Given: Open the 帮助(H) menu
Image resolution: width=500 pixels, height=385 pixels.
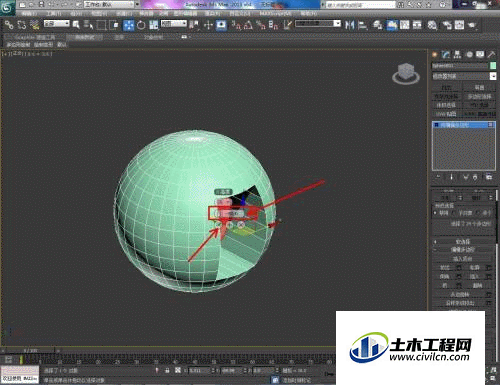Looking at the screenshot, I should click(309, 14).
